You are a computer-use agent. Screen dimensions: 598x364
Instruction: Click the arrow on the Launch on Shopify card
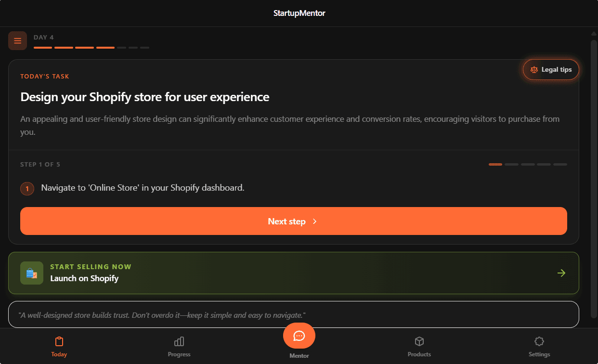[x=561, y=273]
